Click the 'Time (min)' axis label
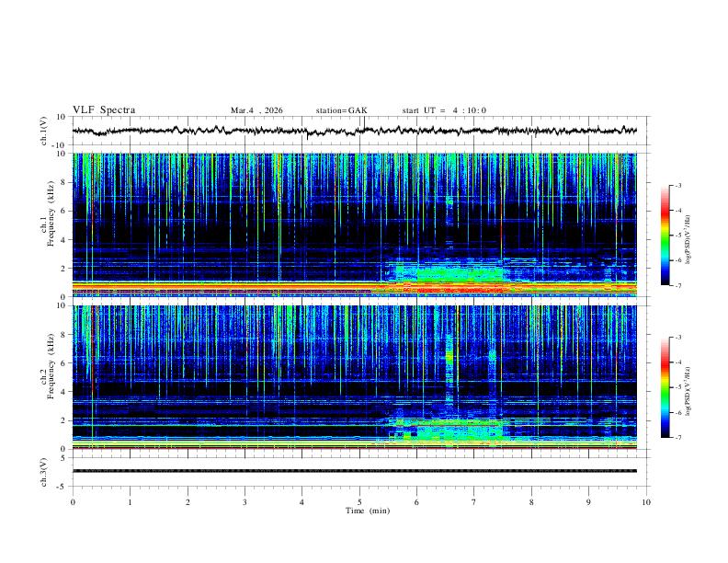The height and width of the screenshot is (563, 728). click(x=368, y=511)
